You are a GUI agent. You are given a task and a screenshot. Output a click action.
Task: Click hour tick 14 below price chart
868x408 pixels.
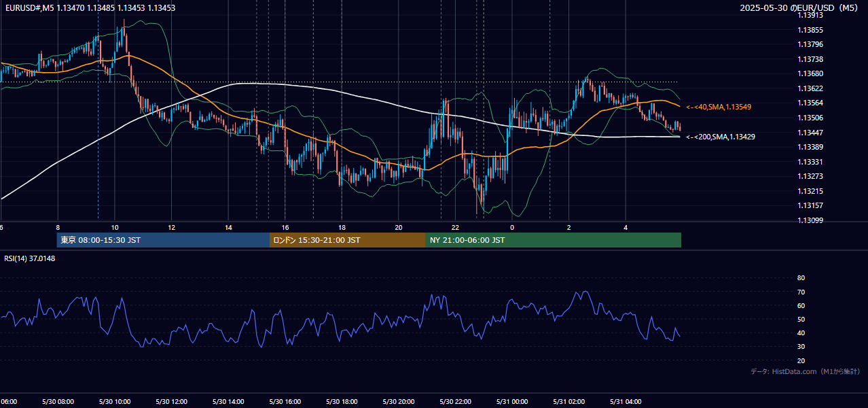[x=228, y=227]
